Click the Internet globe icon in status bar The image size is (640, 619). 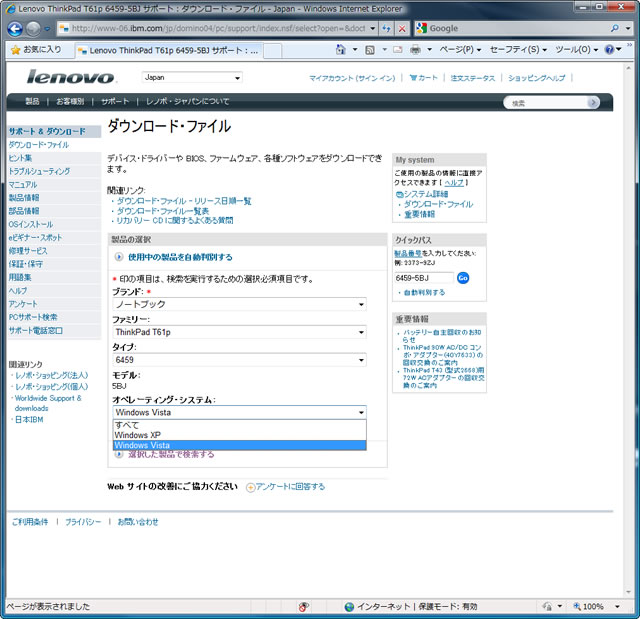pos(349,607)
